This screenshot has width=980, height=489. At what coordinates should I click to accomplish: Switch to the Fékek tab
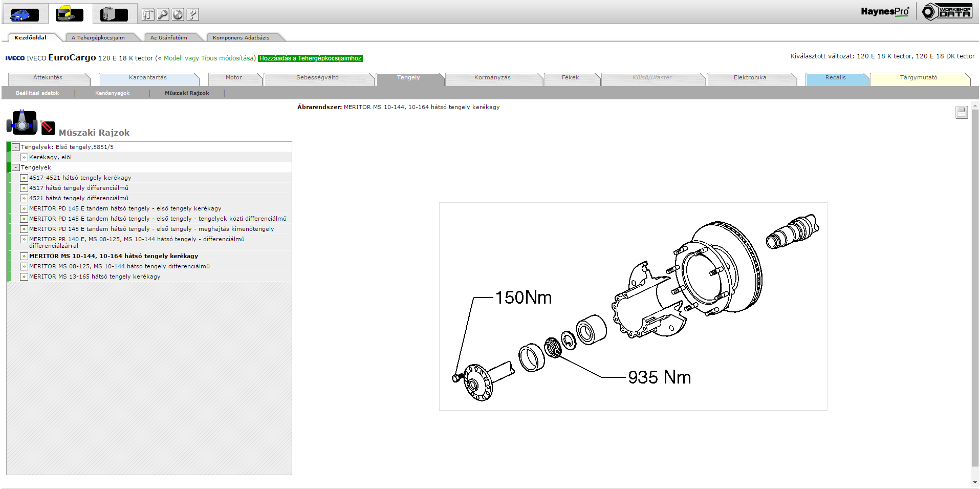(570, 78)
